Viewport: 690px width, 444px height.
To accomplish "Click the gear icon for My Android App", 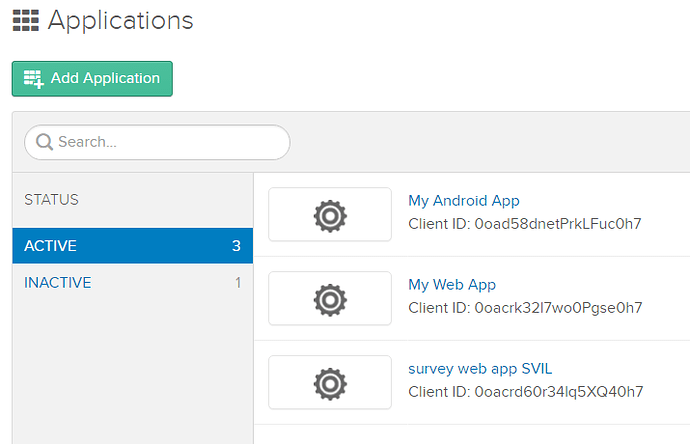I will pos(330,215).
